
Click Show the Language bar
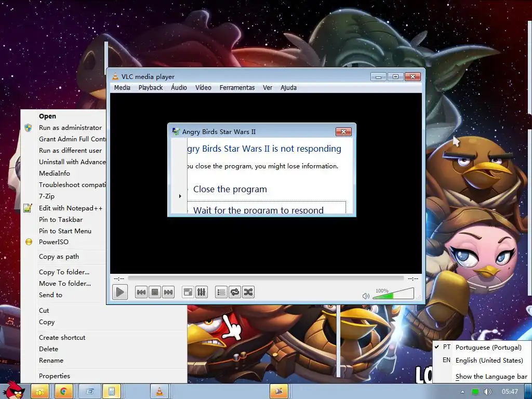point(491,377)
